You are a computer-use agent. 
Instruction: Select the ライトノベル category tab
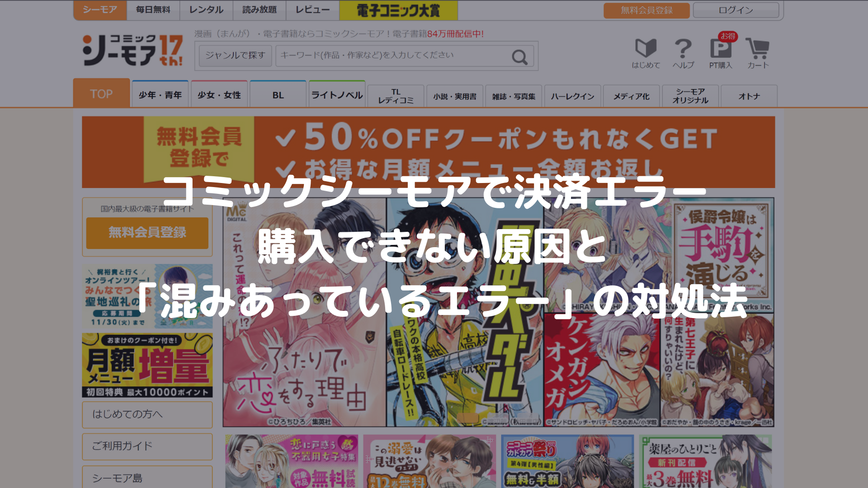tap(337, 94)
